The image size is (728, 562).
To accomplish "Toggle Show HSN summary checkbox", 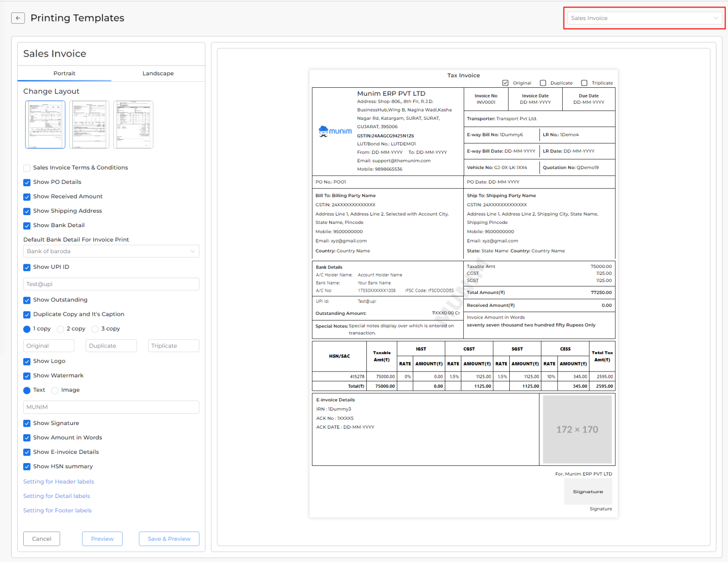I will [27, 467].
